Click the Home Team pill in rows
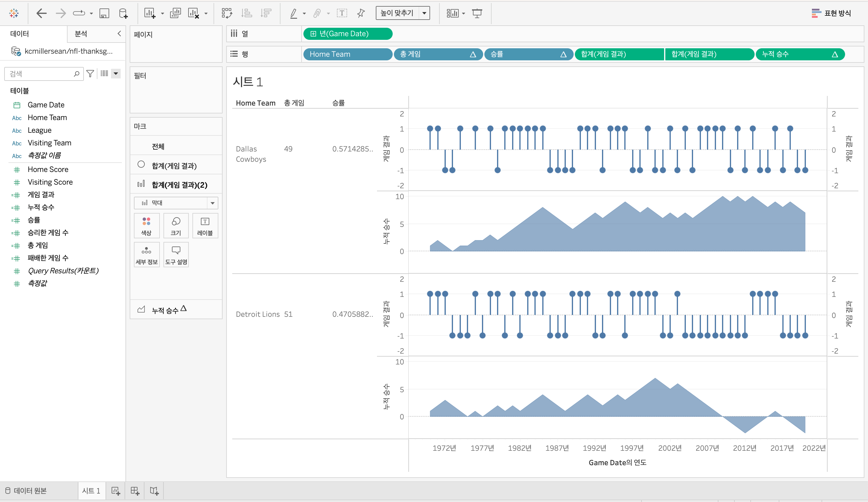868x502 pixels. [x=348, y=54]
